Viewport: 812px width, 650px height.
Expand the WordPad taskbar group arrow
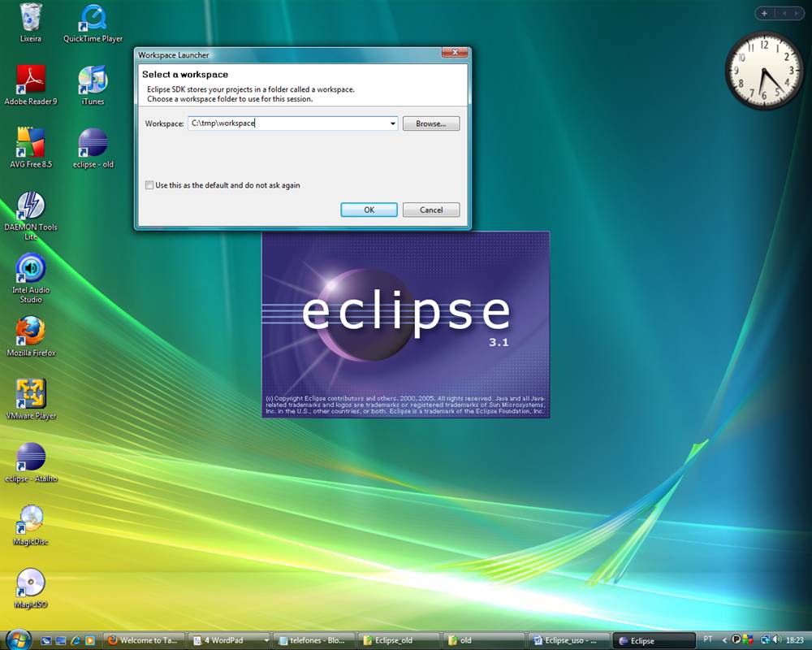(x=266, y=641)
